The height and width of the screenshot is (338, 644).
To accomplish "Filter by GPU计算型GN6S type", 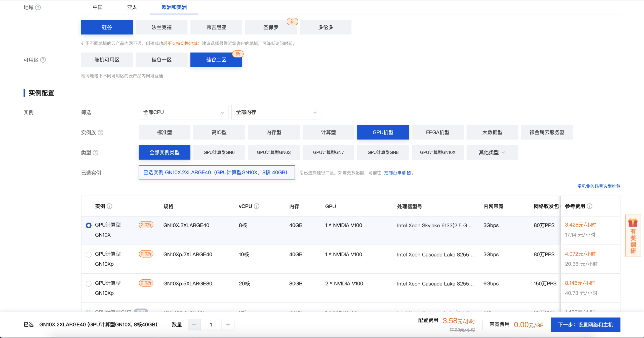I will click(274, 152).
